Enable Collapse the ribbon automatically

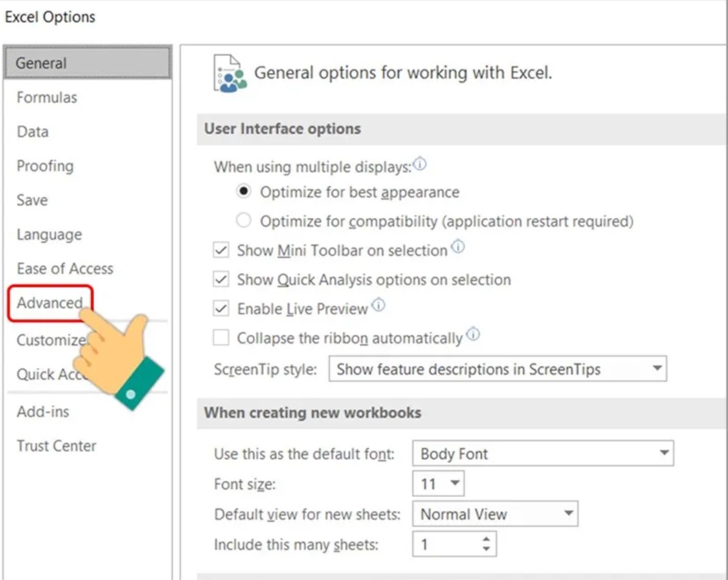pyautogui.click(x=220, y=338)
